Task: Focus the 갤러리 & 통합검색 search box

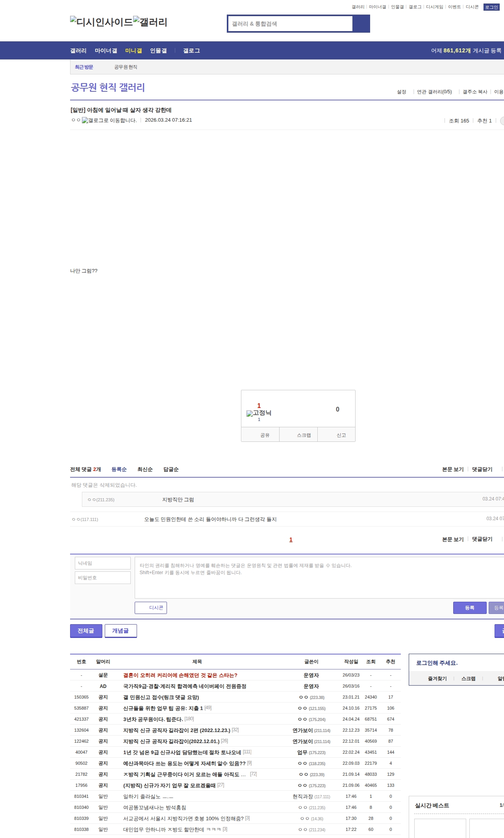Action: (290, 24)
